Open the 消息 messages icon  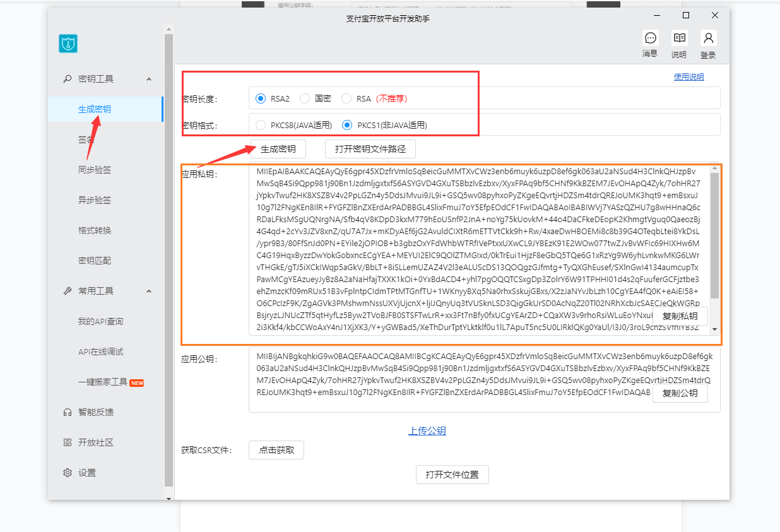[x=650, y=38]
